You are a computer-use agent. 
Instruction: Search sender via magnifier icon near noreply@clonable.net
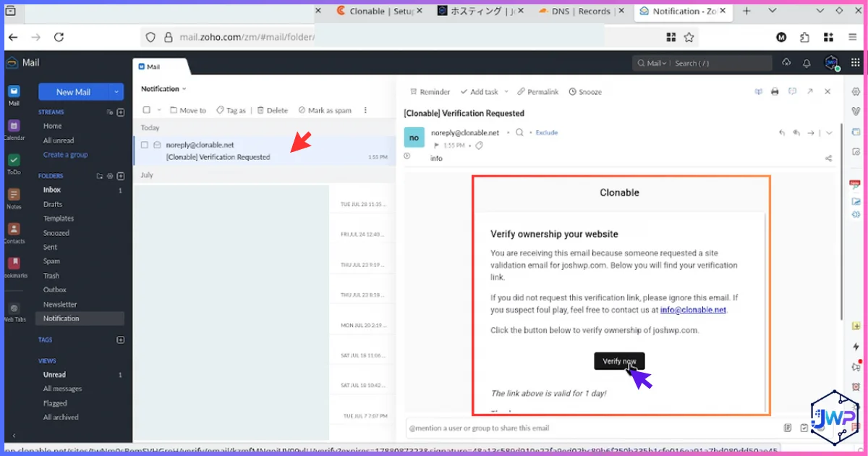coord(519,132)
